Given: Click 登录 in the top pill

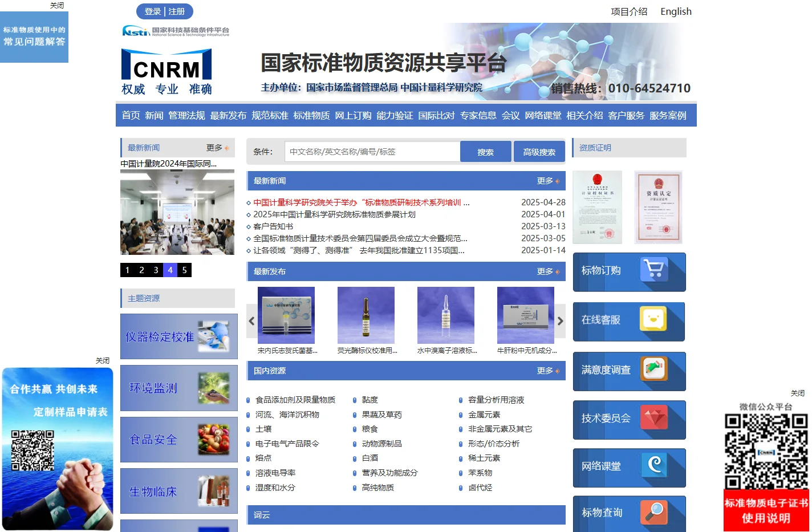Looking at the screenshot, I should pyautogui.click(x=153, y=11).
